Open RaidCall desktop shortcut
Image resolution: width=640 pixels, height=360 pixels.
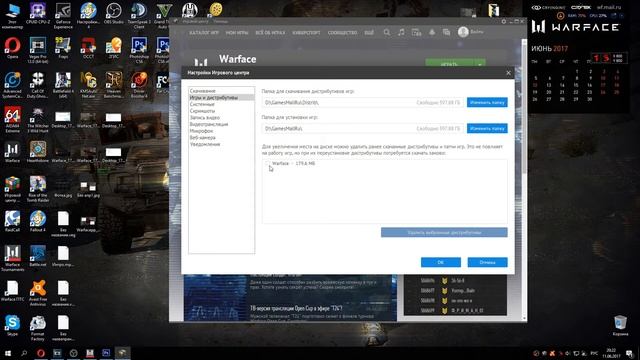click(12, 222)
